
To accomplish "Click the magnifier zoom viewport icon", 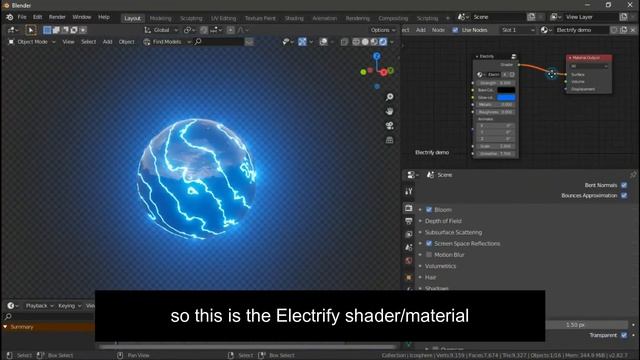I will tap(389, 97).
